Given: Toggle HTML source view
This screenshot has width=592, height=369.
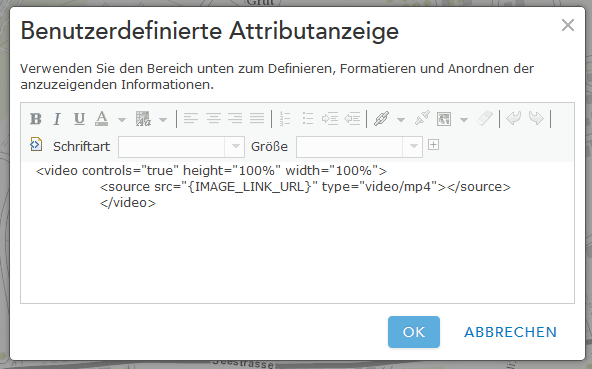Looking at the screenshot, I should [36, 144].
